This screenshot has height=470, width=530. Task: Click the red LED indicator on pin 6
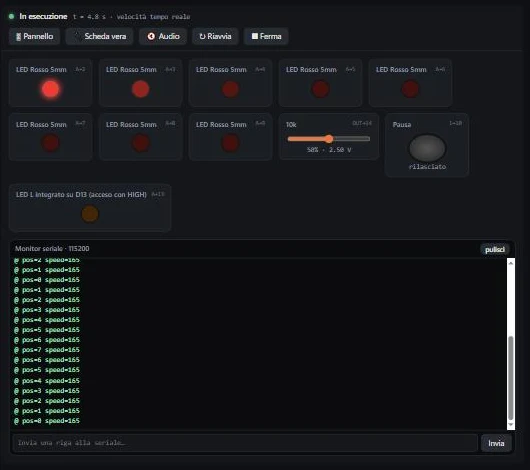pyautogui.click(x=410, y=89)
